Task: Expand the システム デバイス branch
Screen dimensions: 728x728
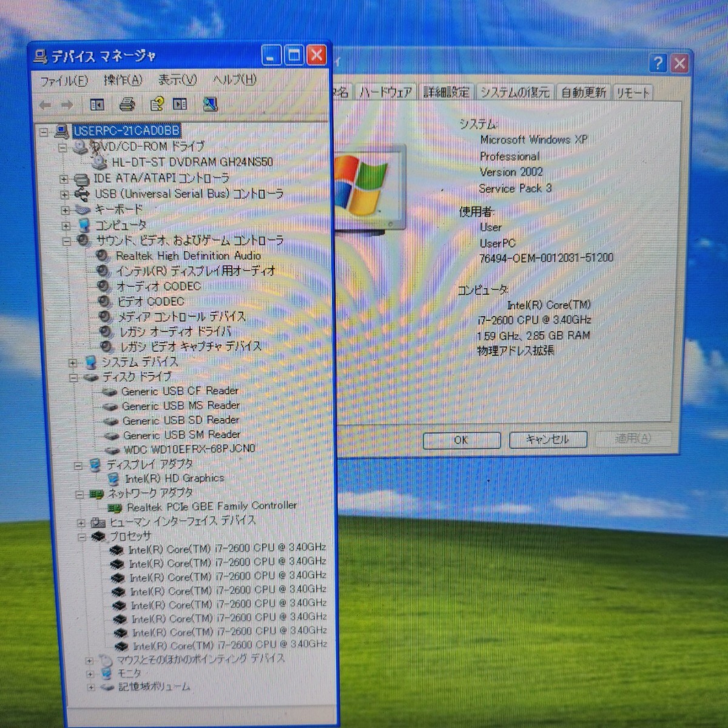Action: 73,363
